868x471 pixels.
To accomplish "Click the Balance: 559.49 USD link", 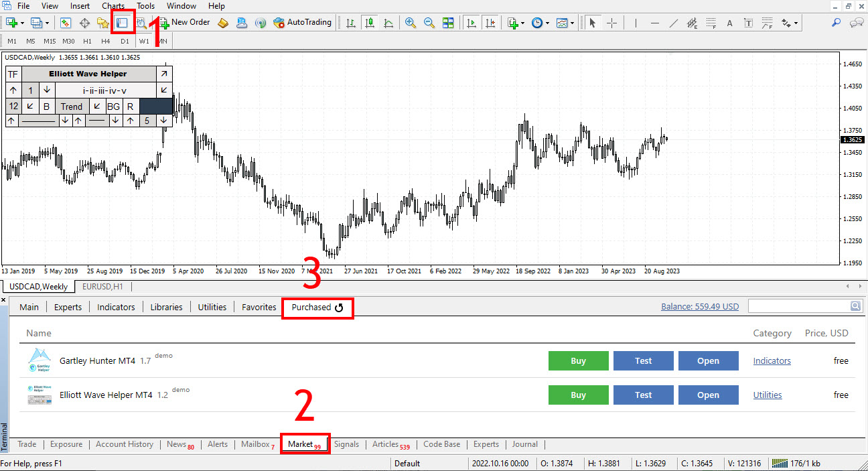I will [x=700, y=306].
